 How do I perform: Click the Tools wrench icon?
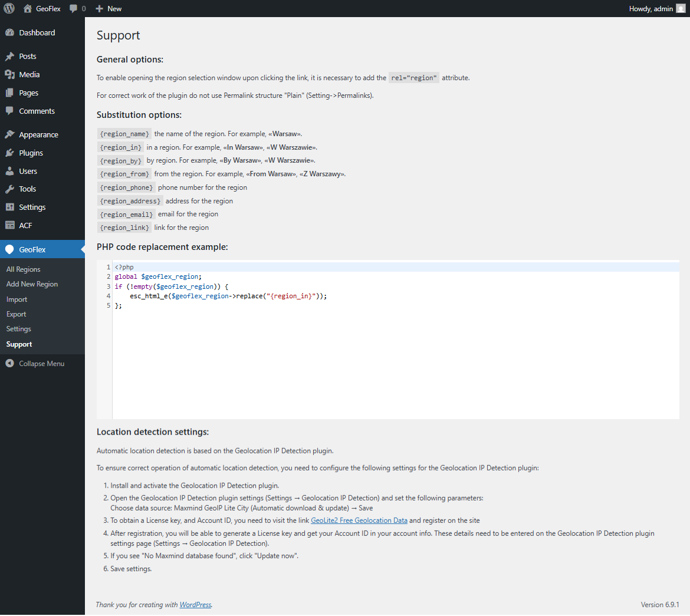pos(9,189)
